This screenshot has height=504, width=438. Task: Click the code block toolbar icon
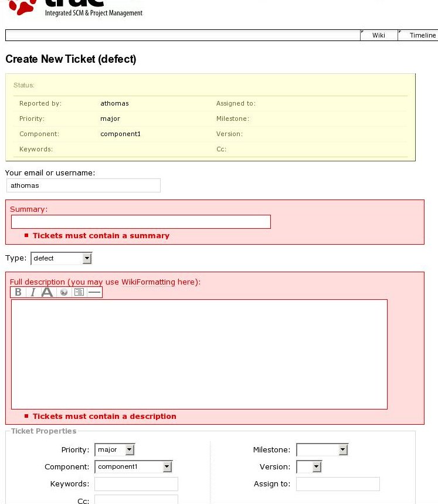pos(79,292)
